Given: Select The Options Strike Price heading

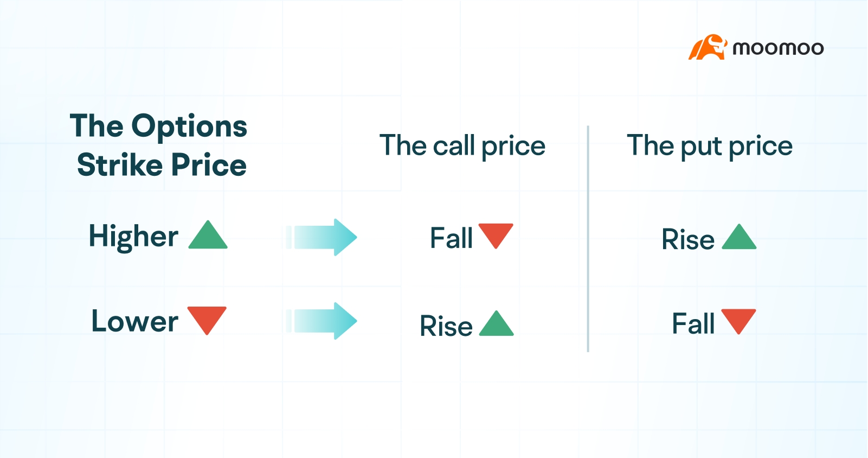Looking at the screenshot, I should click(159, 145).
